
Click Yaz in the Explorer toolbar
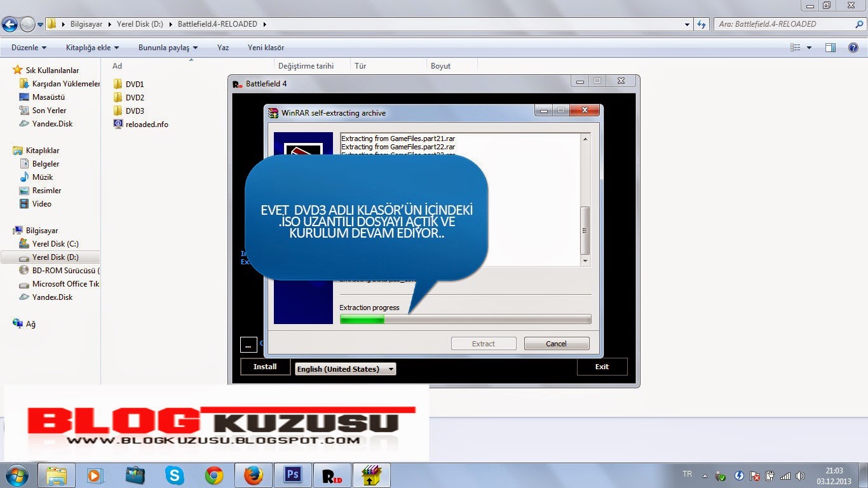(x=223, y=48)
